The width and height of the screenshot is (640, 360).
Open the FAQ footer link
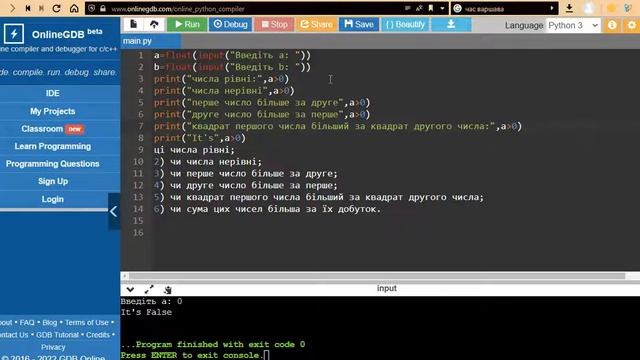click(x=27, y=322)
